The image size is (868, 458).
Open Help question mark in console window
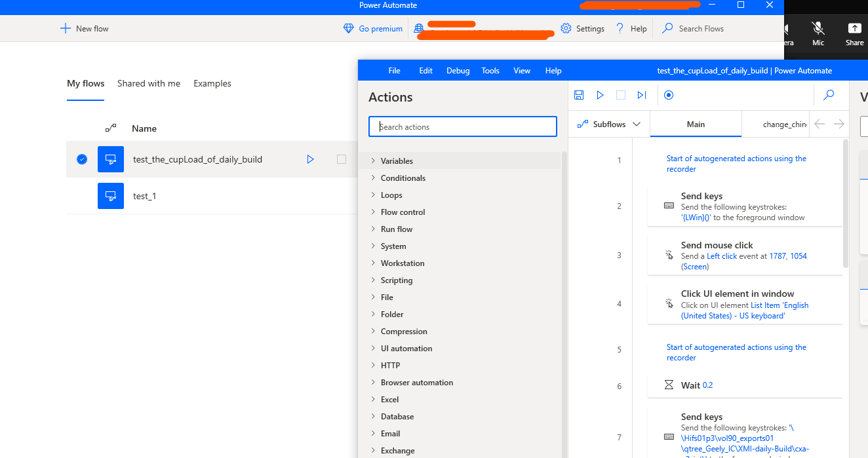pyautogui.click(x=620, y=28)
